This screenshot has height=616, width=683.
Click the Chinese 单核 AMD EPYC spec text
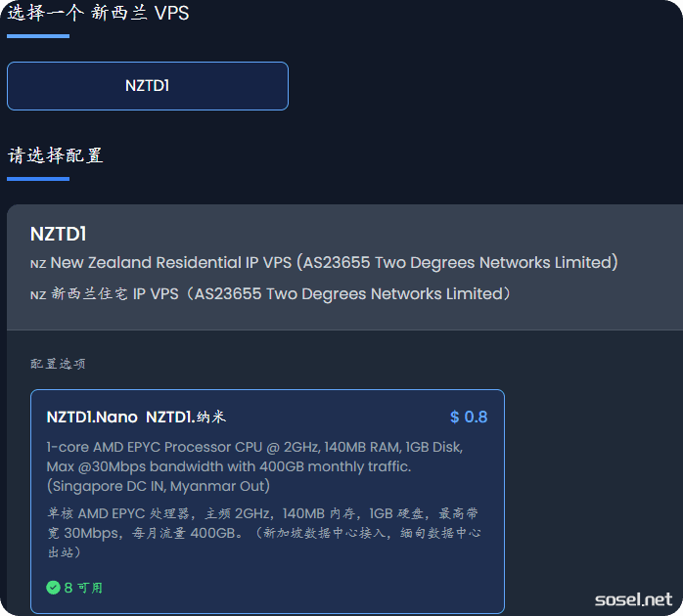pos(262,533)
